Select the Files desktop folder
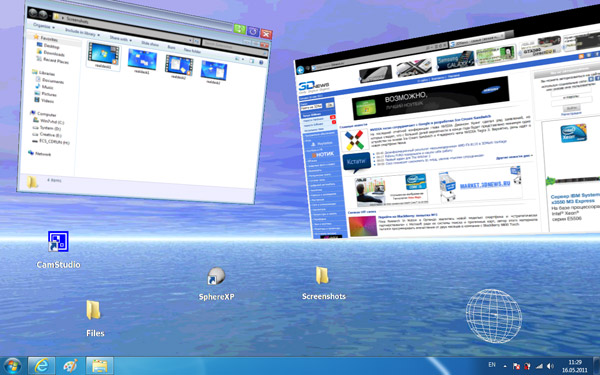Screen dimensions: 600x375 click(x=93, y=310)
